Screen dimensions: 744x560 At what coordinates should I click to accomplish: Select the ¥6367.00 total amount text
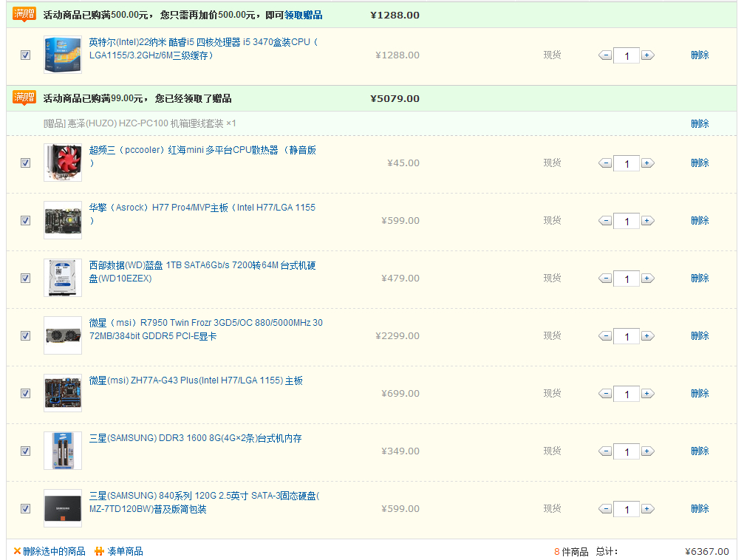(x=707, y=551)
